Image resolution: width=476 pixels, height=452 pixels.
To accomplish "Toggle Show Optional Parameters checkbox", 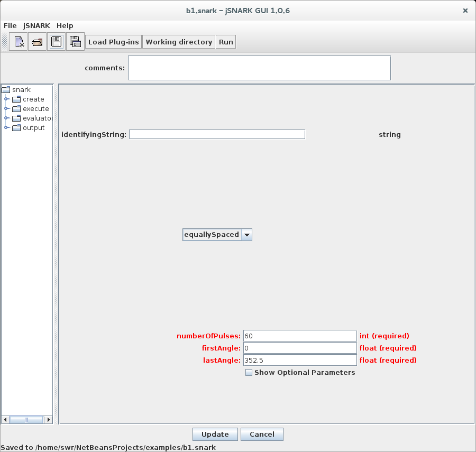I will click(249, 373).
